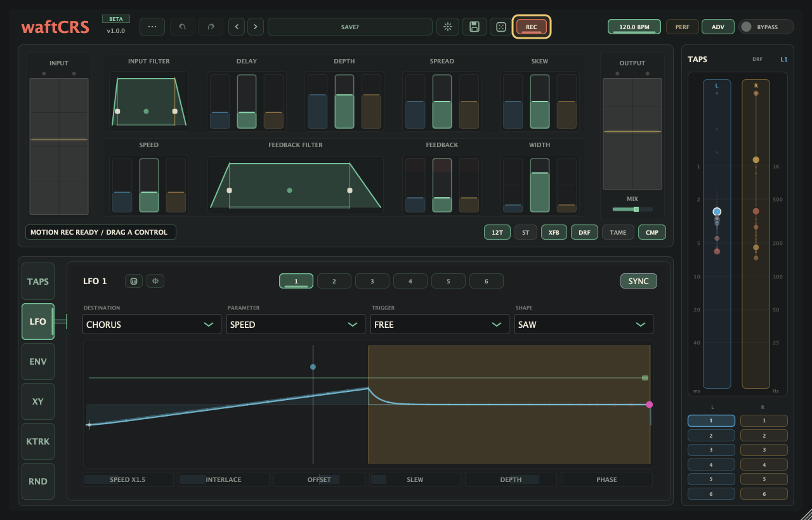The image size is (812, 520).
Task: Select the largest yellow tap in the R column
Action: (x=756, y=160)
